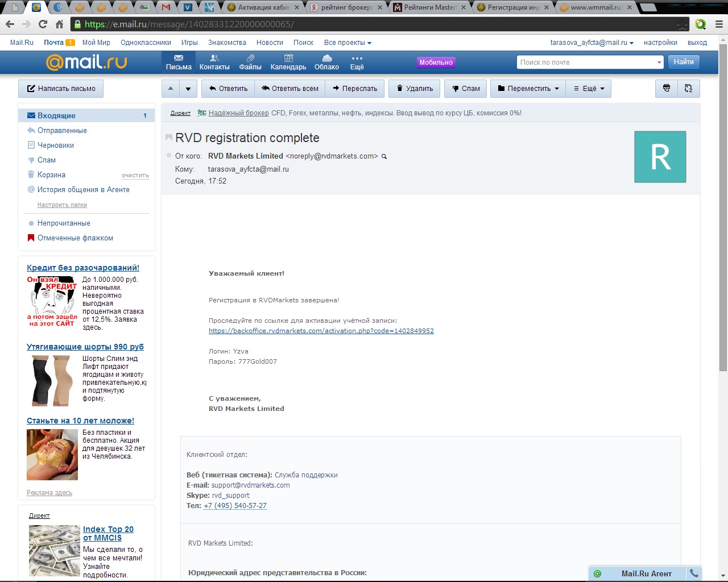The width and height of the screenshot is (728, 582).
Task: Click phone icon in Mail.Ru Агент bar
Action: point(694,573)
